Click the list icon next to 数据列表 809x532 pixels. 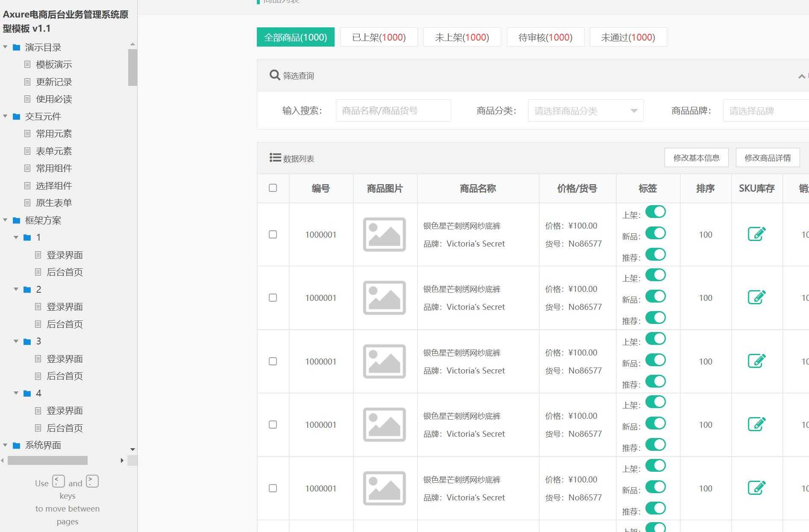click(275, 157)
